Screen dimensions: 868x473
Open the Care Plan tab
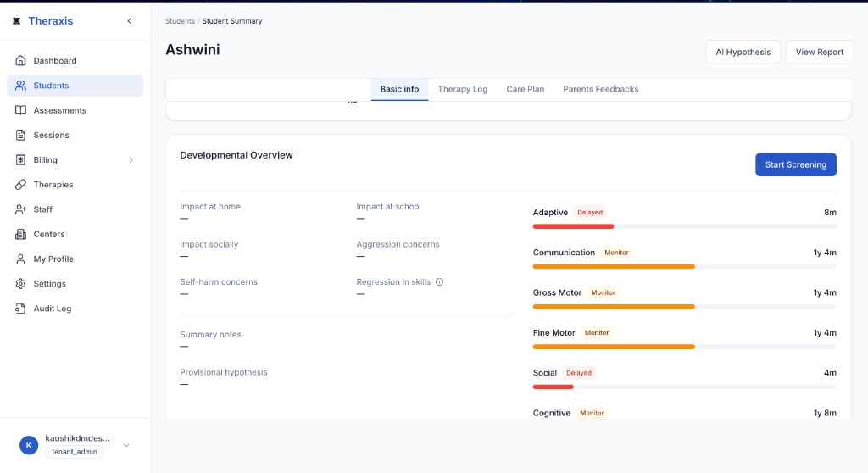click(x=526, y=89)
